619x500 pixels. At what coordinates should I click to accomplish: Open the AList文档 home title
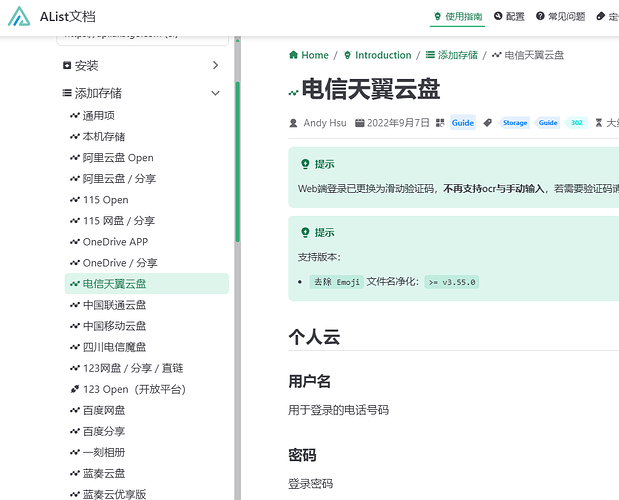point(68,17)
